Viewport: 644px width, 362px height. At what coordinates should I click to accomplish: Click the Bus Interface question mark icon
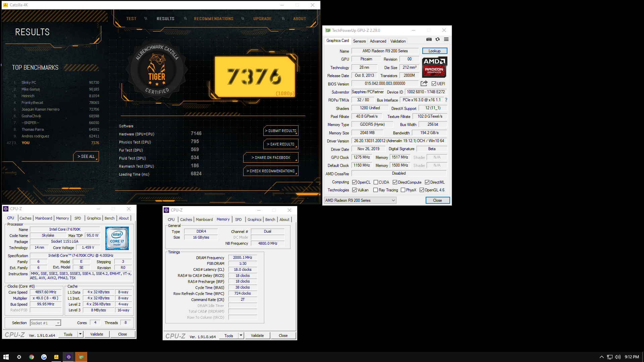click(x=446, y=100)
